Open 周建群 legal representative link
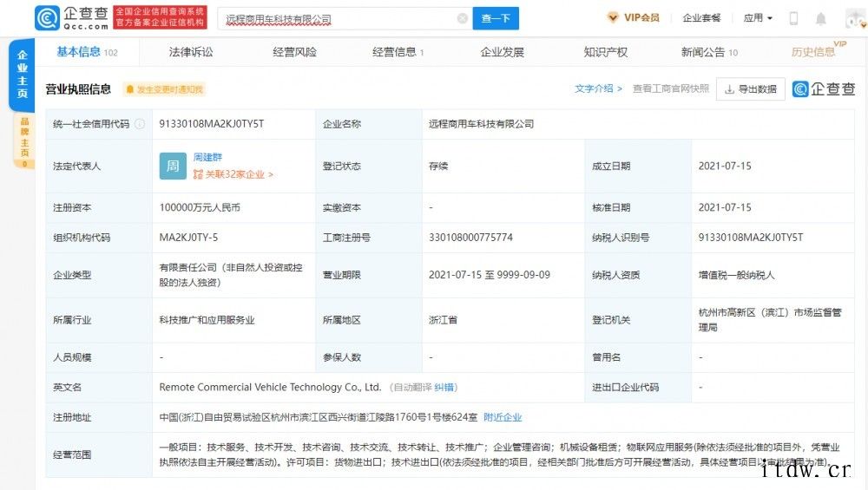The height and width of the screenshot is (490, 868). click(x=207, y=158)
